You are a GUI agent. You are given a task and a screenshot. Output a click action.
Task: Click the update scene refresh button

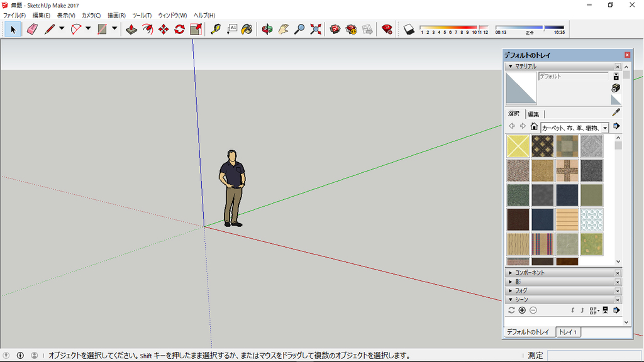[511, 310]
